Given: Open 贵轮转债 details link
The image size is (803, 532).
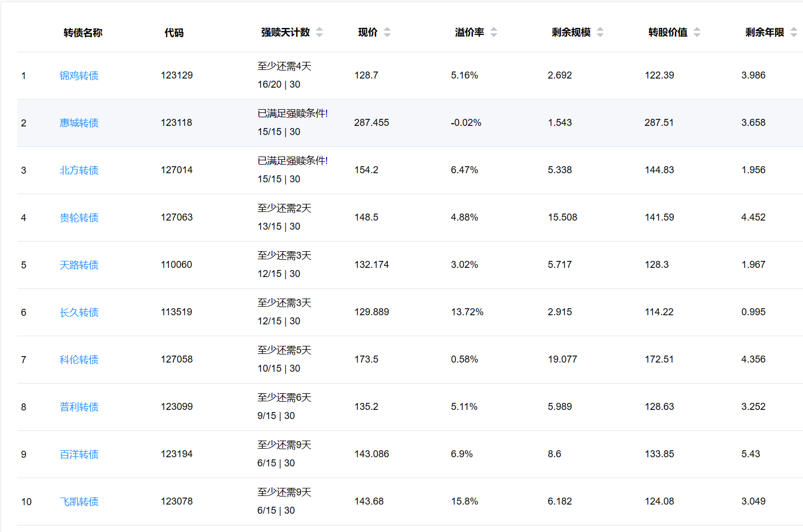Looking at the screenshot, I should point(79,218).
